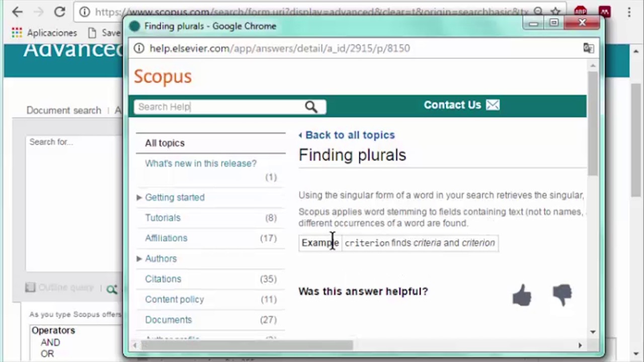Click the translate page icon
Screen dimensions: 644x362
pos(588,48)
